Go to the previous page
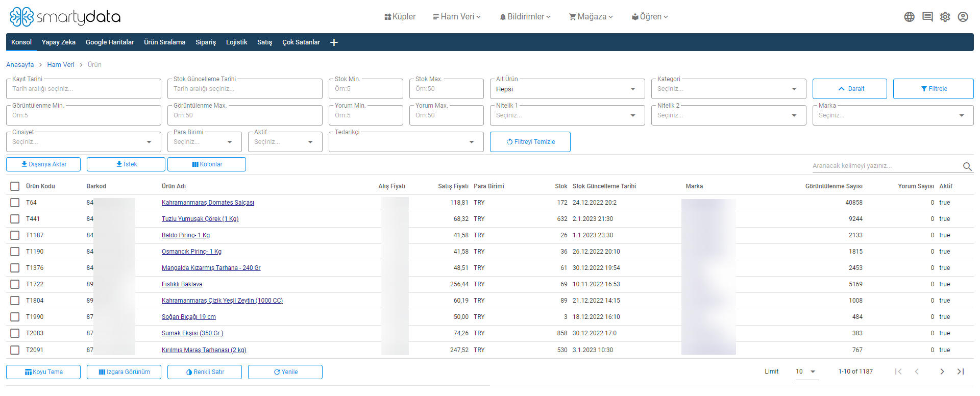 click(917, 372)
